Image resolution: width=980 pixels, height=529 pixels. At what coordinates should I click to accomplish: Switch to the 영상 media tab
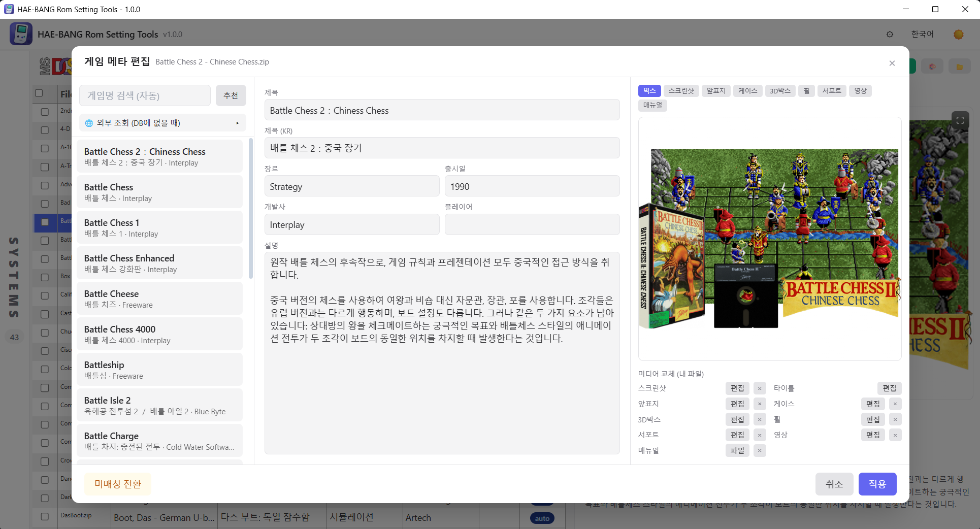pyautogui.click(x=860, y=91)
